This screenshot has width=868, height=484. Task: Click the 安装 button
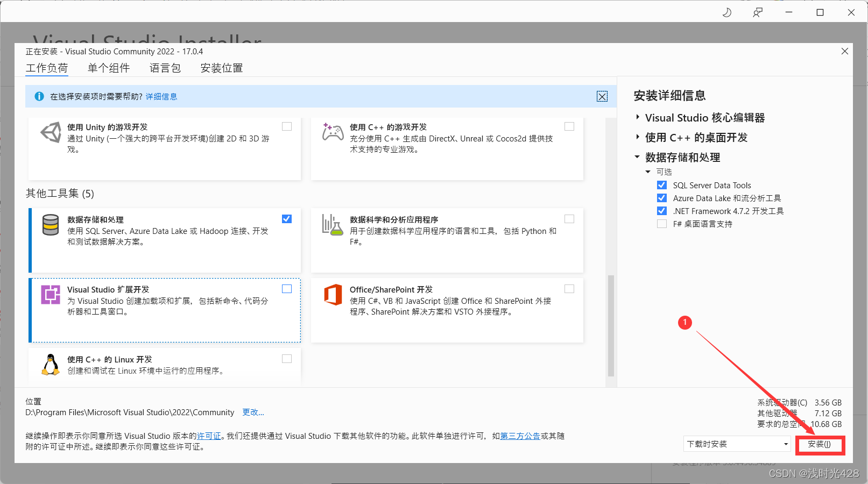tap(820, 444)
